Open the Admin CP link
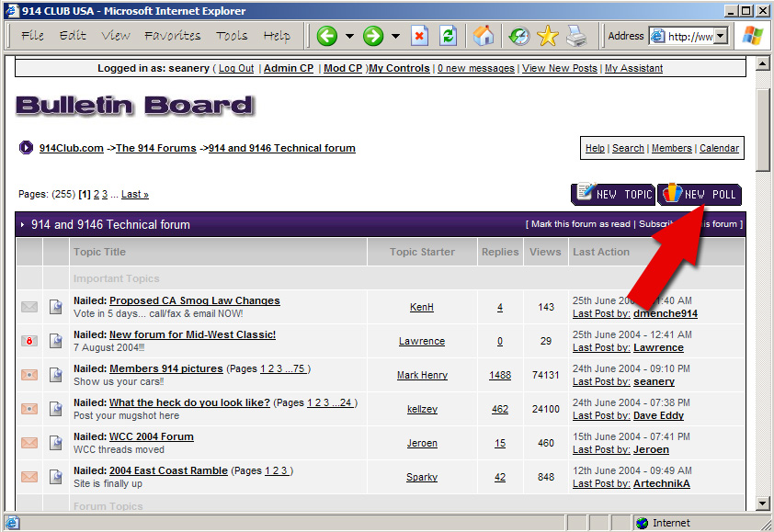 289,69
